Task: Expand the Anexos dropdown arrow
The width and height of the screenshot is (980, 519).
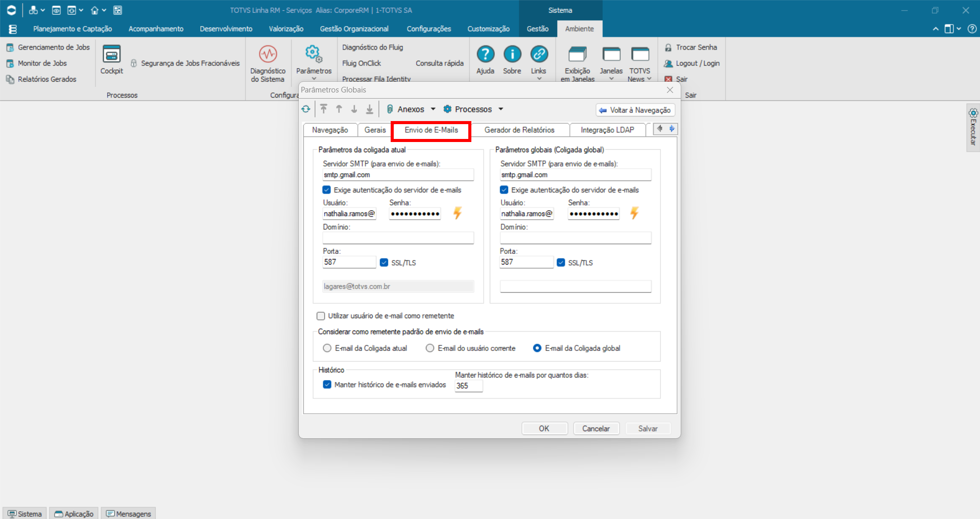Action: coord(433,109)
